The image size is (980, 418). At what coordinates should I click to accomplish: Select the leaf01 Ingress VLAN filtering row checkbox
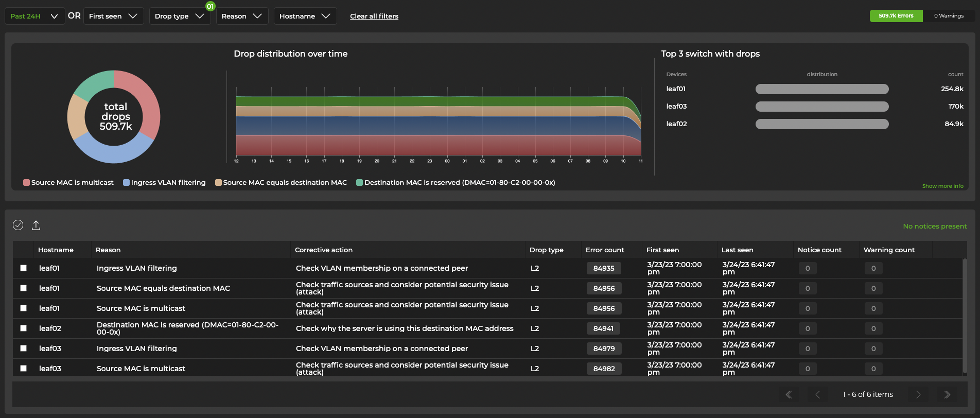pos(24,268)
